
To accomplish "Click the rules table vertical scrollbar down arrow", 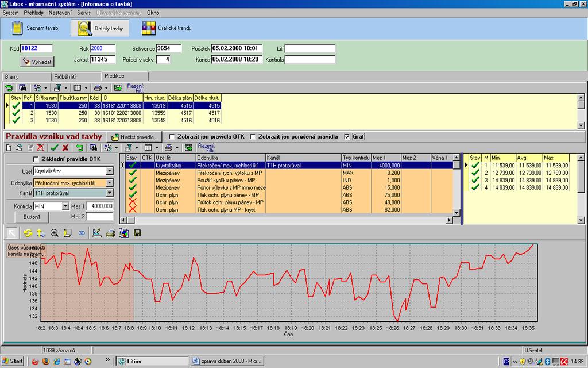I will [457, 213].
